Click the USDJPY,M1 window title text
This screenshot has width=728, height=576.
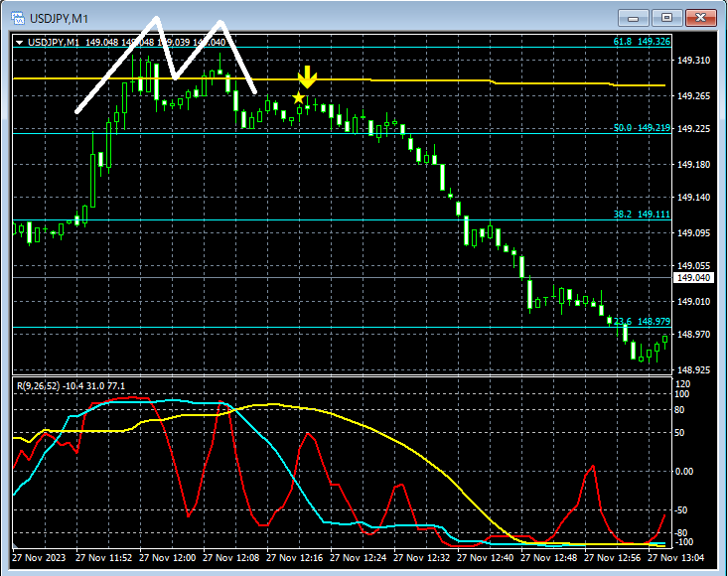point(59,19)
